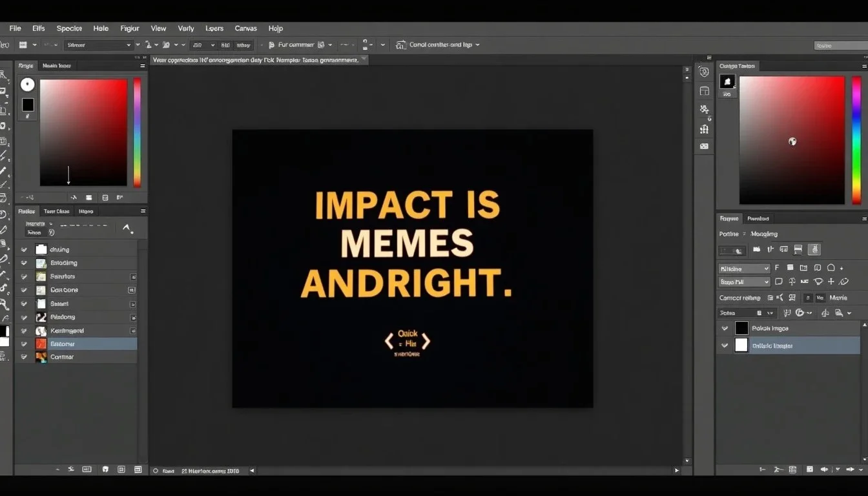Click highlighted icon in Portine Manglirng icon row
This screenshot has width=868, height=496.
[814, 249]
